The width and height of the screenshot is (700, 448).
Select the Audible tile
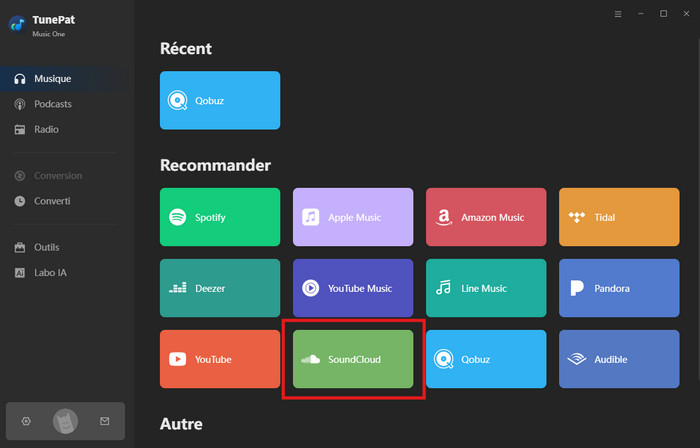[x=619, y=359]
